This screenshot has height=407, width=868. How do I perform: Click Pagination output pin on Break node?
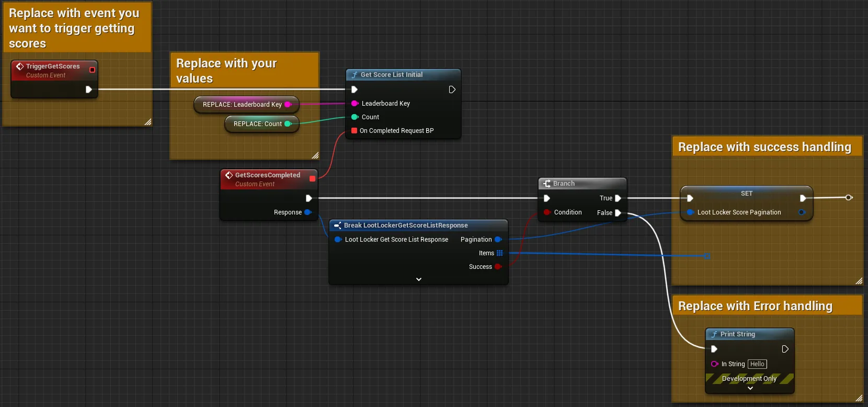[498, 240]
